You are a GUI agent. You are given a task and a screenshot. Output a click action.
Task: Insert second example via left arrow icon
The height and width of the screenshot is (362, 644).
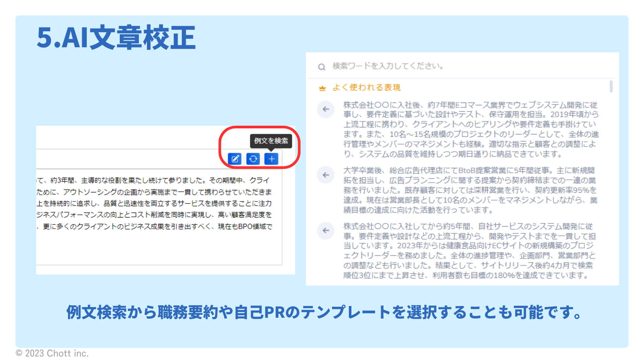pos(326,175)
